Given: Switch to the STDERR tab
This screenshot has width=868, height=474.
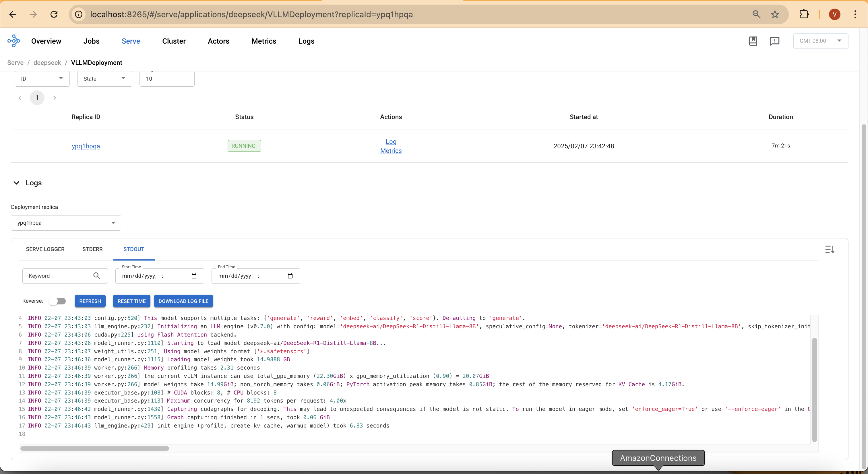Looking at the screenshot, I should click(x=92, y=249).
